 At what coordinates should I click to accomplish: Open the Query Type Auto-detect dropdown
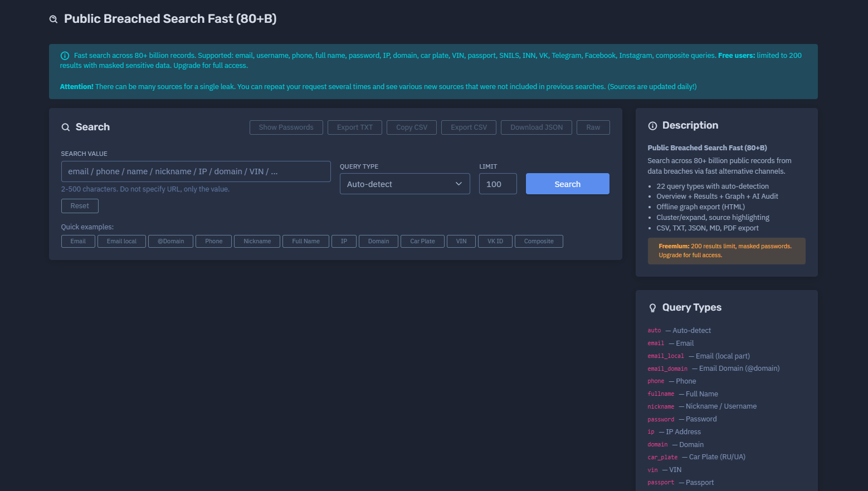[404, 184]
